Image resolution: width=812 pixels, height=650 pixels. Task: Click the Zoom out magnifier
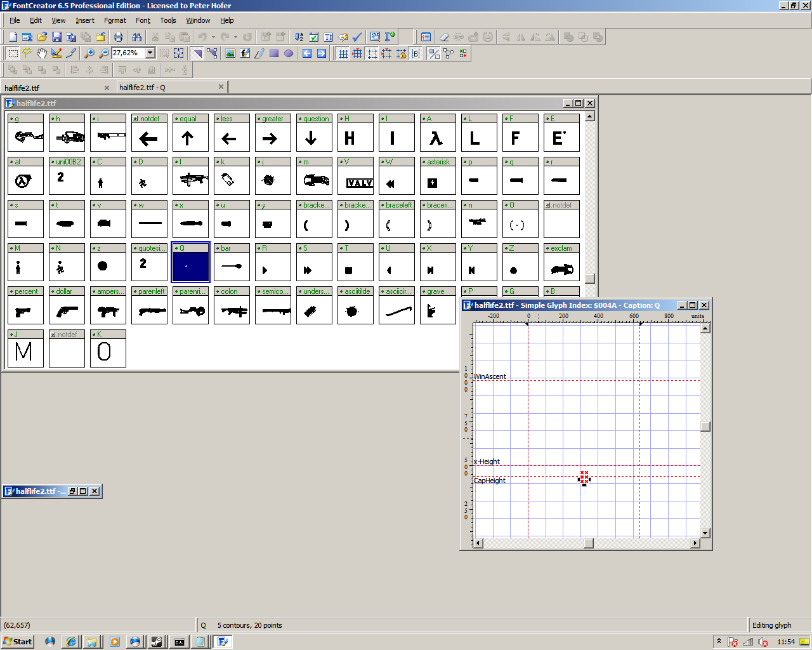tap(104, 53)
